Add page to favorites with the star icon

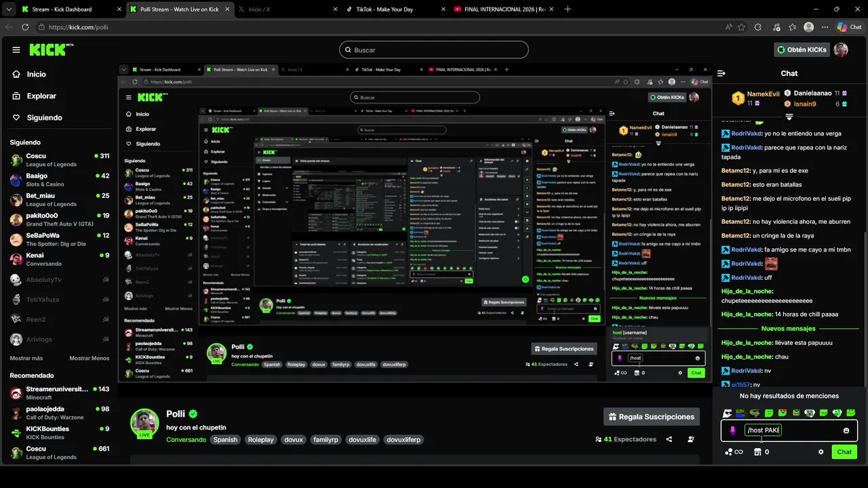[741, 27]
